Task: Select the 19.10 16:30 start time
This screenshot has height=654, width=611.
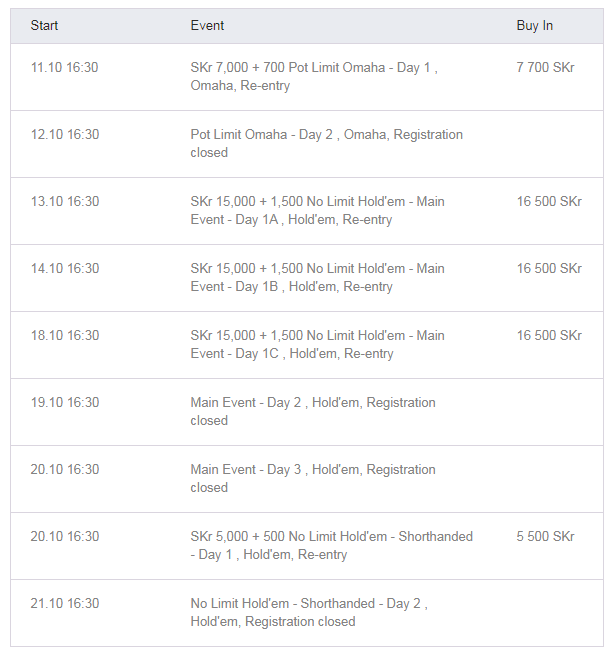Action: 64,403
